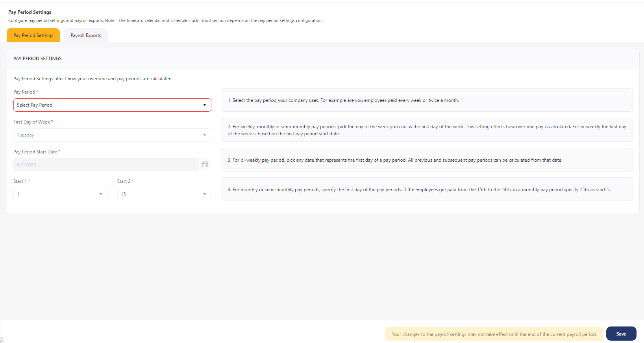Image resolution: width=644 pixels, height=343 pixels.
Task: Click the Pay Period Start Date field
Action: 105,165
